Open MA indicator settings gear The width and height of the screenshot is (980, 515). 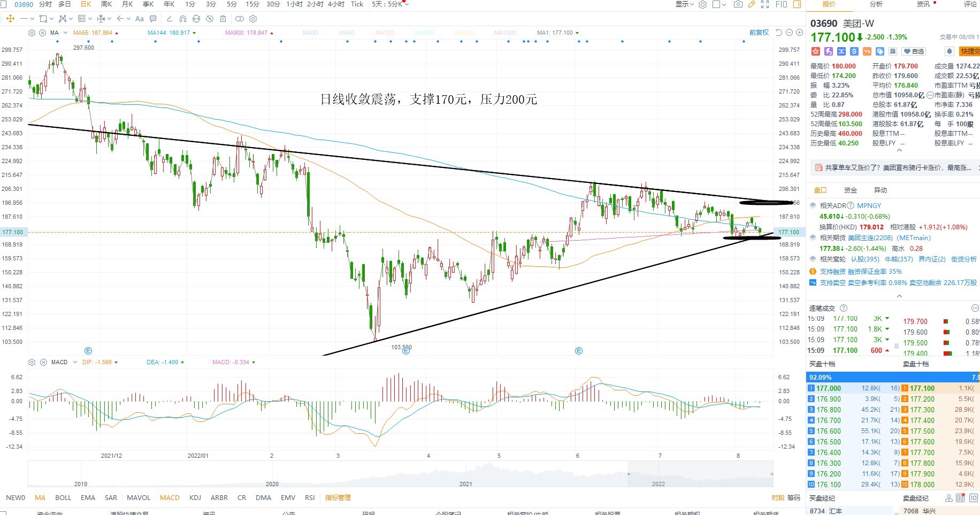pos(32,33)
